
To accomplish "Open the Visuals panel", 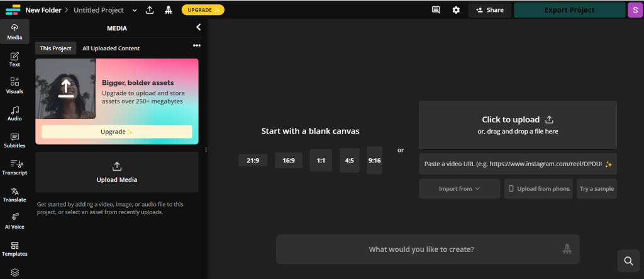I will (x=14, y=85).
